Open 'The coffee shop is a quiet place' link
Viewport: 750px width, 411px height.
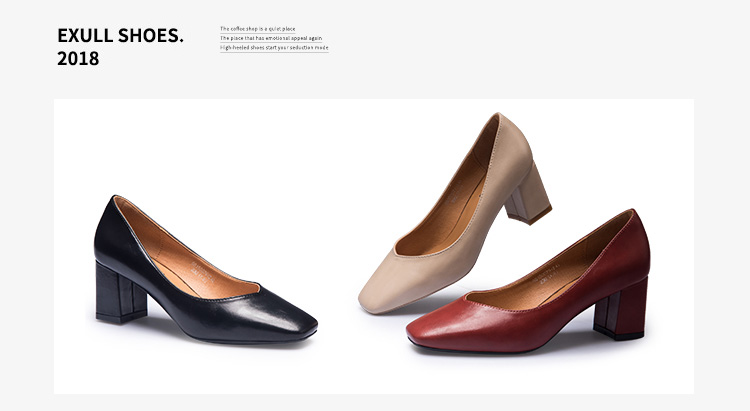[258, 29]
